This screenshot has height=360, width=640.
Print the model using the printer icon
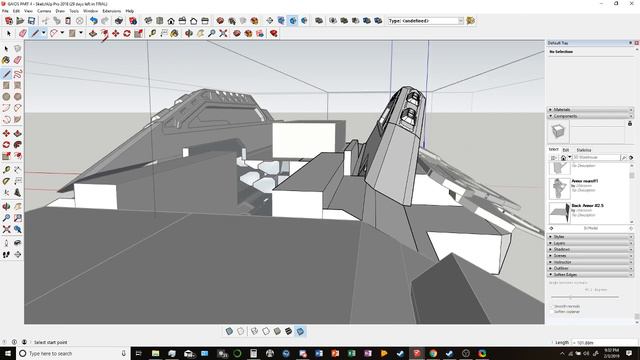tap(119, 20)
